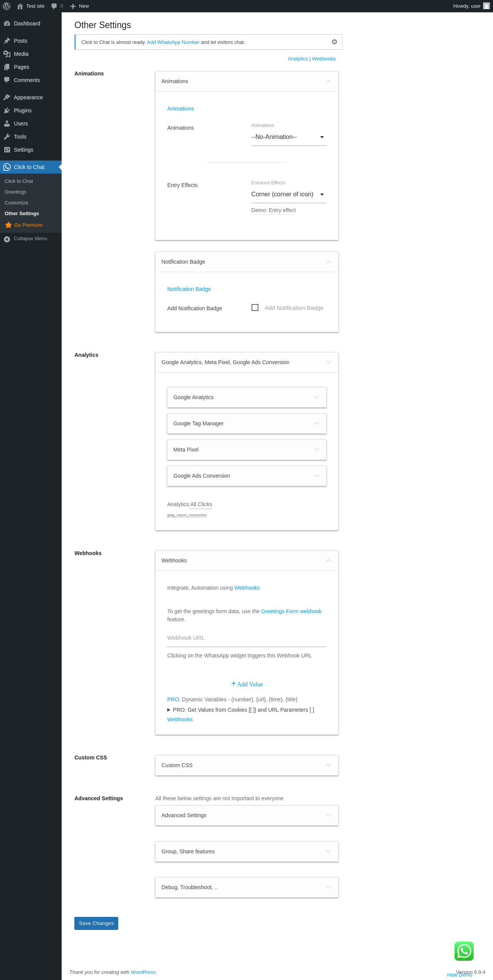Click the Collapse Menu arrow icon
Screen dimensions: 493x980
pos(7,239)
